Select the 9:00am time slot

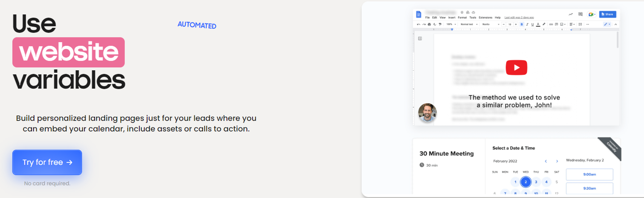tap(589, 174)
